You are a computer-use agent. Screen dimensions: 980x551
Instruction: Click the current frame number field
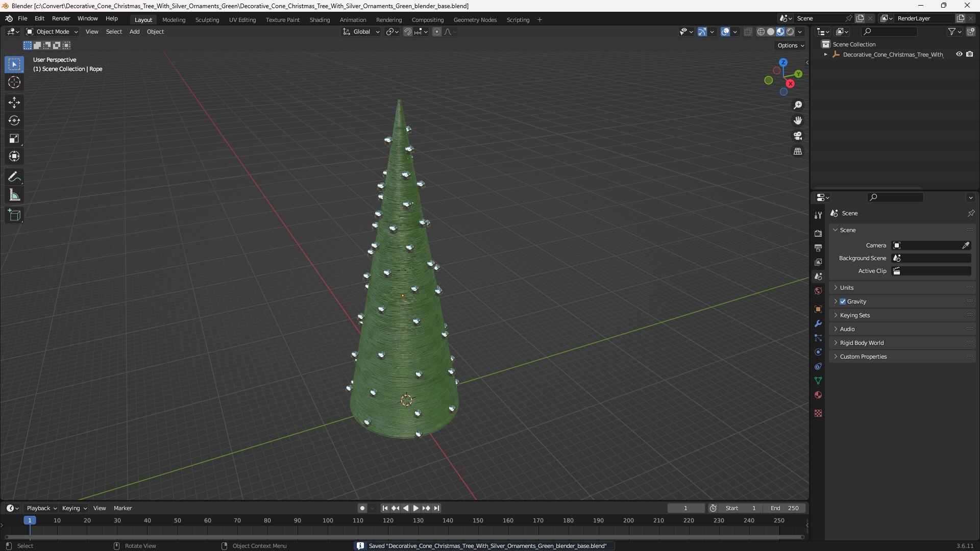point(685,508)
